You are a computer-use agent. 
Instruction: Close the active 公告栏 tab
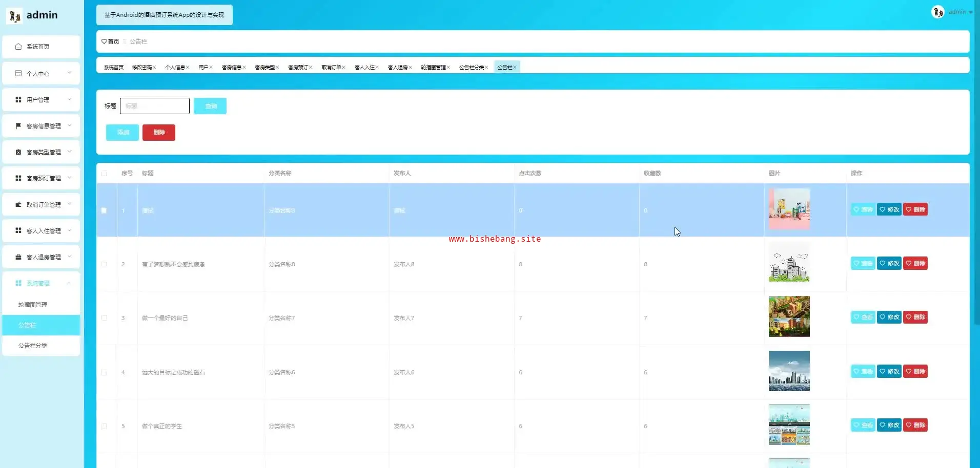tap(515, 68)
